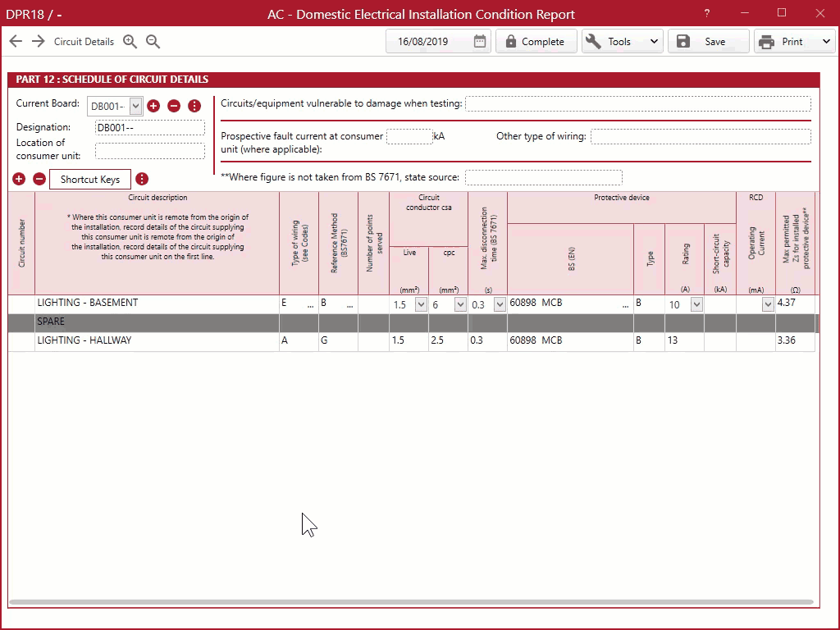
Task: Select Hallway disconnection time 0.3 cell
Action: [x=487, y=341]
